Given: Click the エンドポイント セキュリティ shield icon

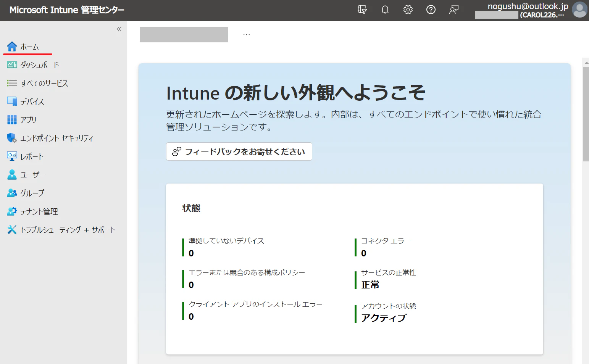Looking at the screenshot, I should (12, 138).
